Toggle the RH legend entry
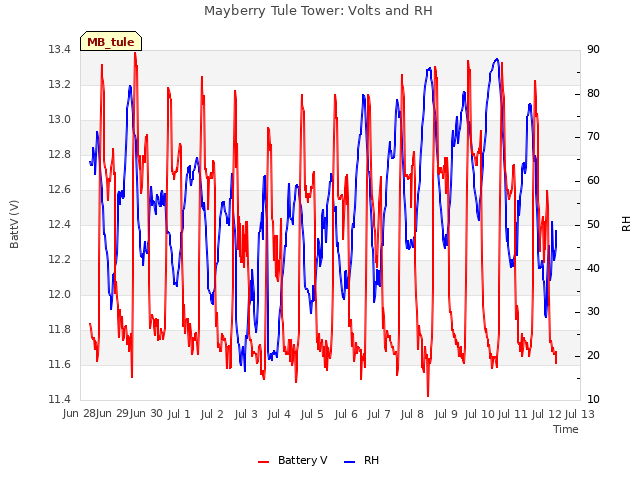Image resolution: width=640 pixels, height=480 pixels. point(362,460)
